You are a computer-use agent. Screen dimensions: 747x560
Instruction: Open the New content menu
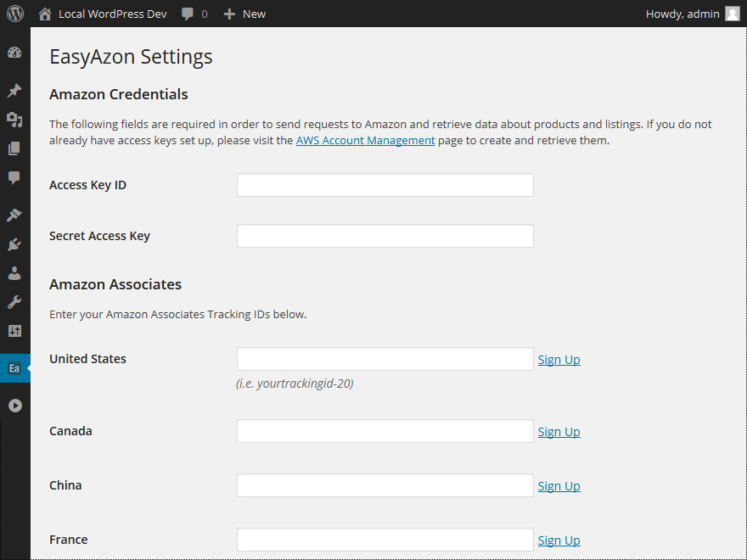point(244,14)
